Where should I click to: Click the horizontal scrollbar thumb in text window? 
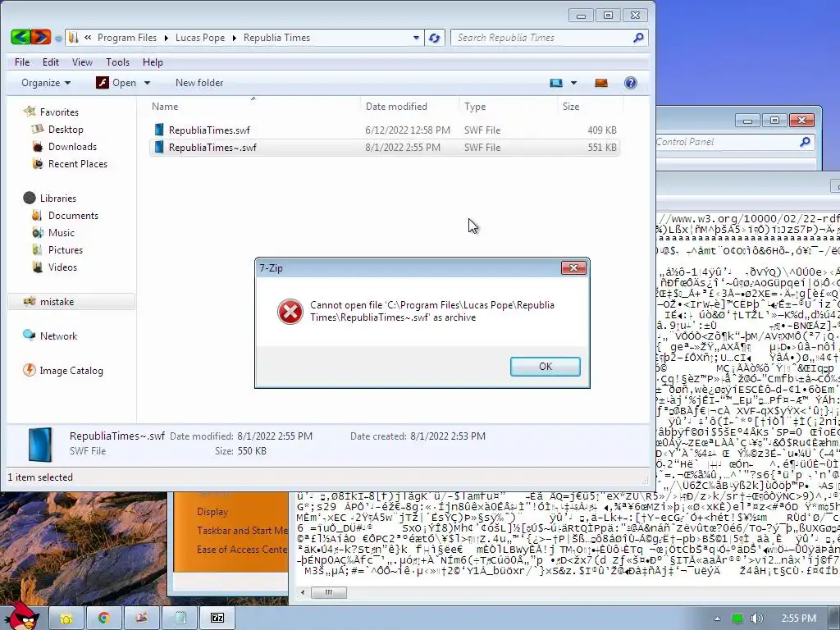[328, 592]
